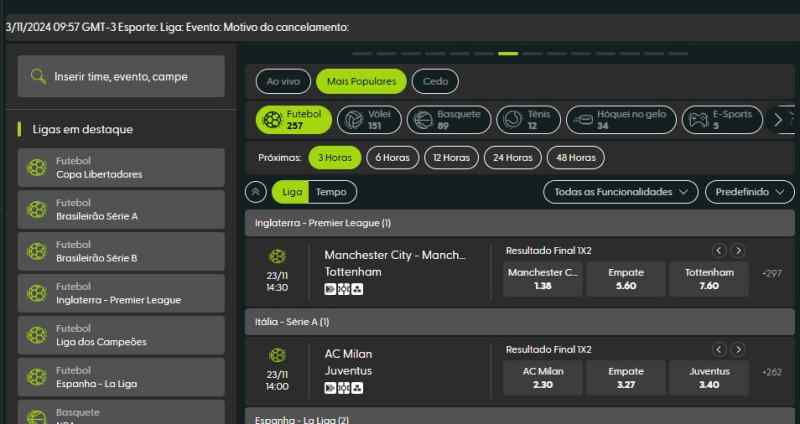
Task: Select the 3 Horas time filter
Action: [x=335, y=158]
